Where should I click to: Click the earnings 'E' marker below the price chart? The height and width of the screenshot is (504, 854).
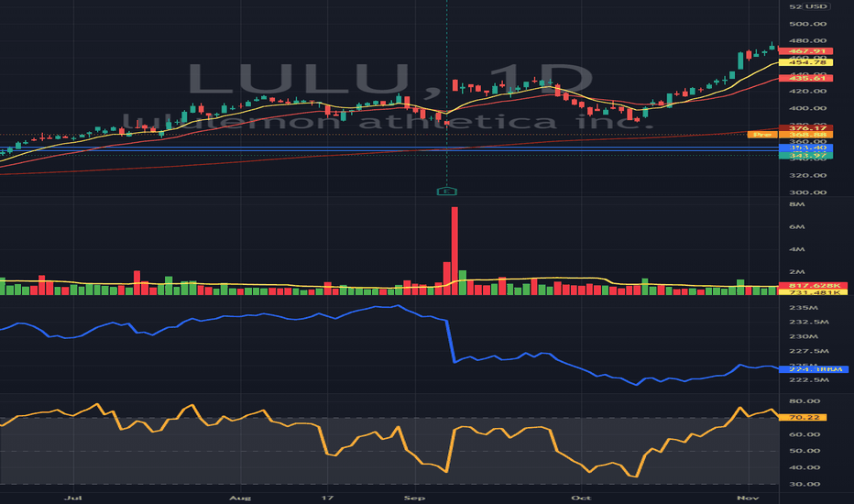coord(446,192)
